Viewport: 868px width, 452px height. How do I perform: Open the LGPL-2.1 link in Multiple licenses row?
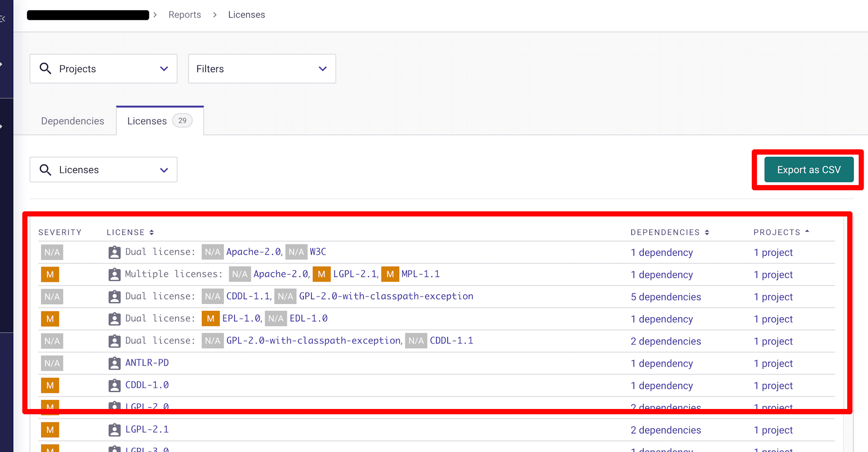[355, 274]
